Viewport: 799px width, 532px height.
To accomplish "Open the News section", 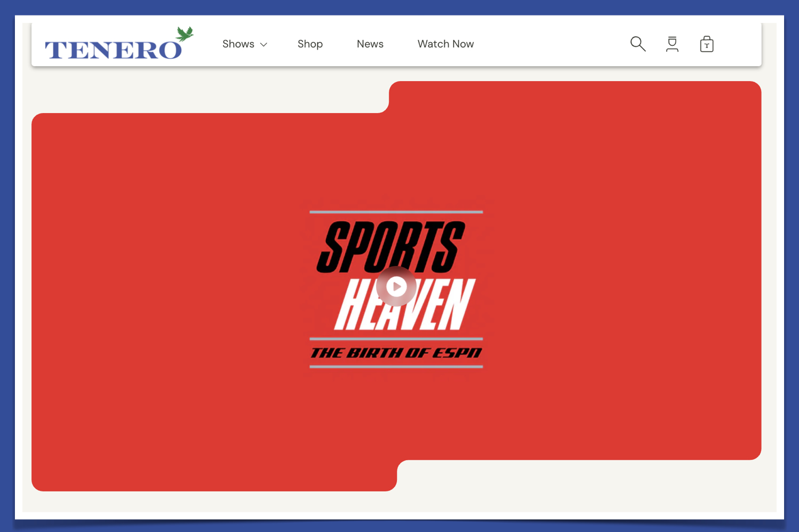I will coord(370,44).
